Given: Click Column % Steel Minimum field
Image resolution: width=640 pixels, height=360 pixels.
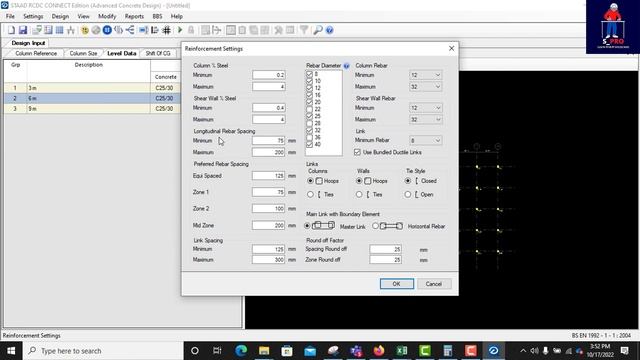Looking at the screenshot, I should 269,75.
